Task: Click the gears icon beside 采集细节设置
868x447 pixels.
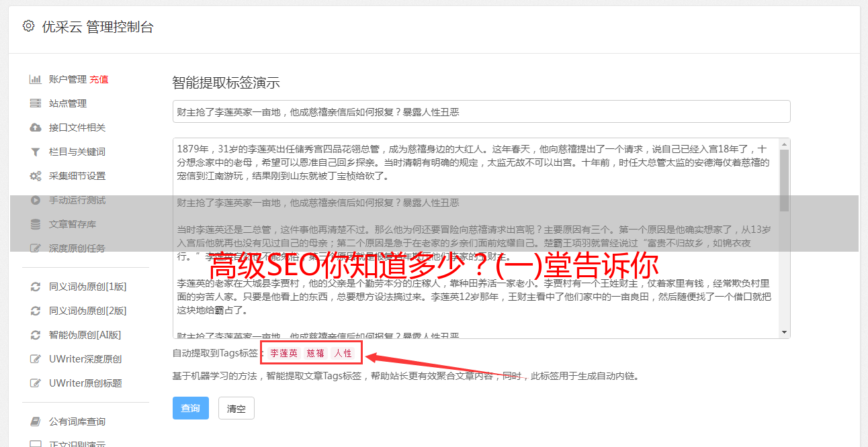Action: [x=36, y=176]
